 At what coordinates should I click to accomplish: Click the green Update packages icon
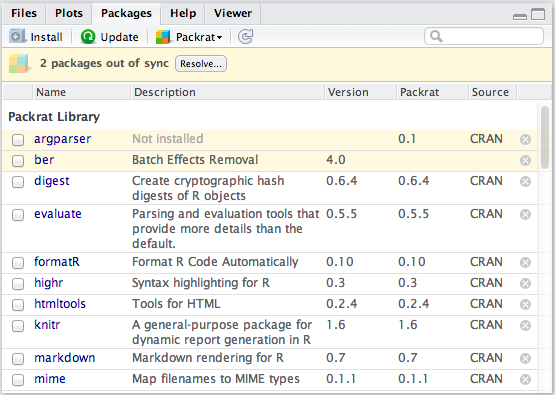coord(88,36)
